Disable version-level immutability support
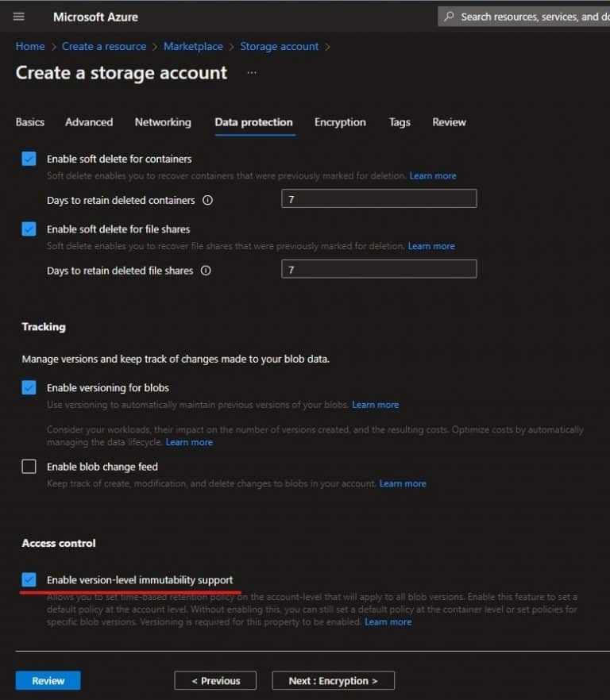Viewport: 610px width, 700px height. (29, 579)
